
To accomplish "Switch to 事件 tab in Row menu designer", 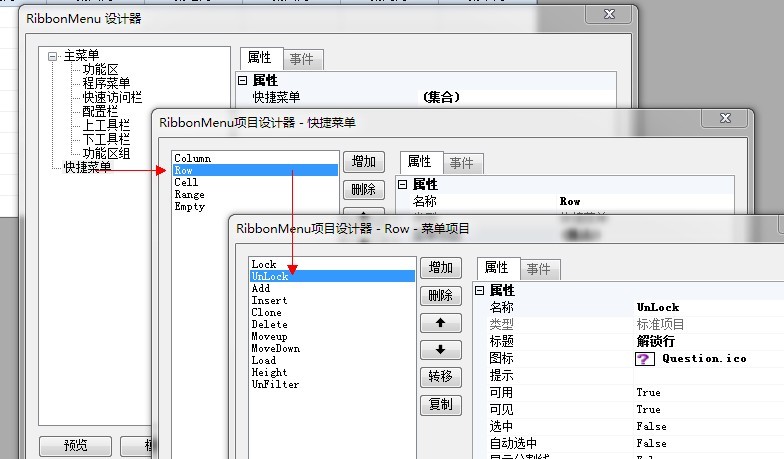I will 538,269.
